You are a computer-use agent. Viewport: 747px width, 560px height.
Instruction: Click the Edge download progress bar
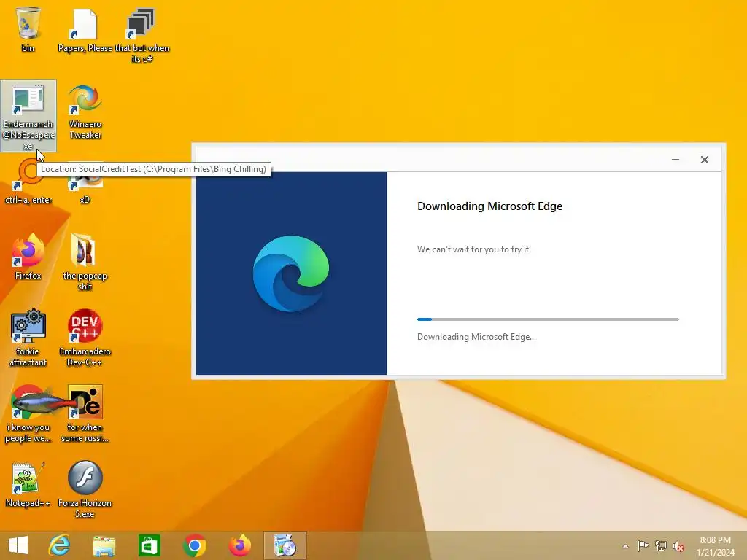coord(548,319)
